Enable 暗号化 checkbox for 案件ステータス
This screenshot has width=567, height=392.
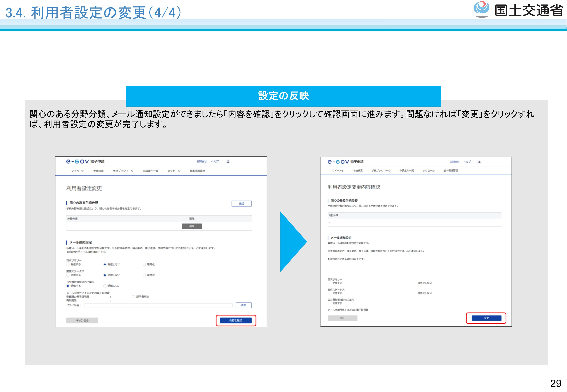coord(144,275)
